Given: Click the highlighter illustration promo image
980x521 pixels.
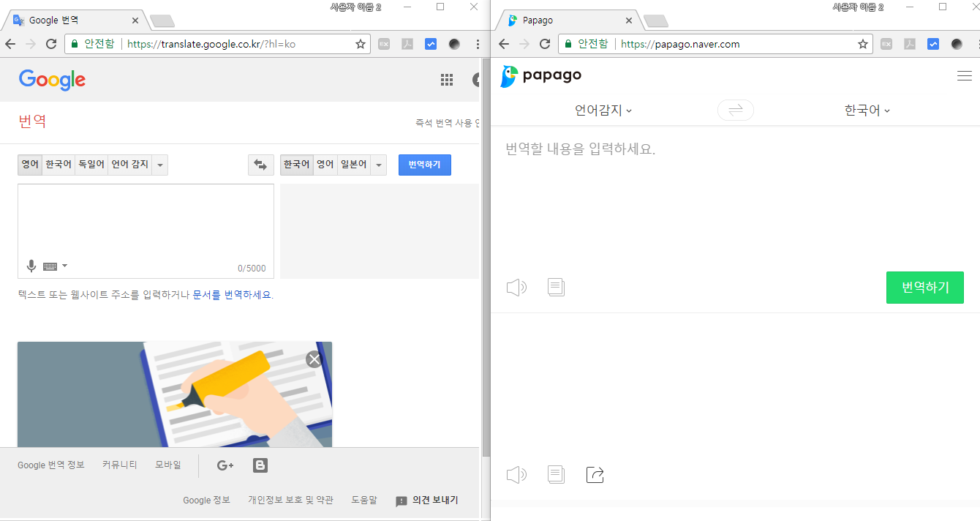Looking at the screenshot, I should pyautogui.click(x=175, y=394).
